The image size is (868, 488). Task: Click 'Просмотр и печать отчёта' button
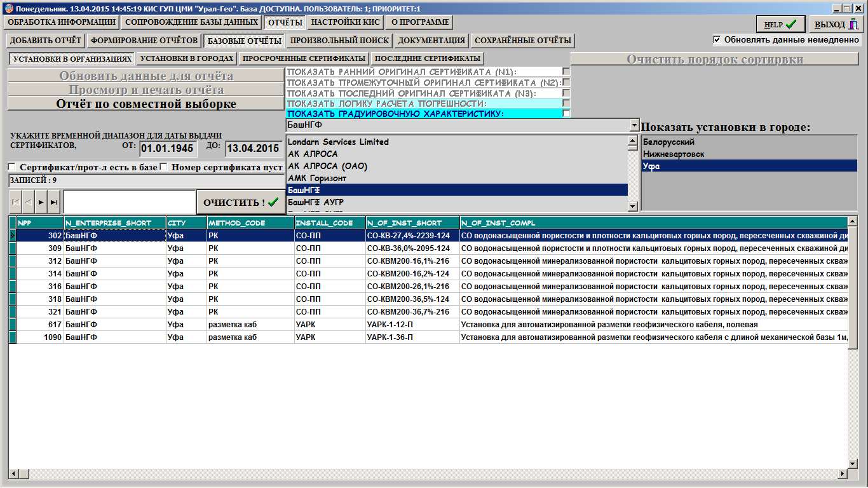146,90
